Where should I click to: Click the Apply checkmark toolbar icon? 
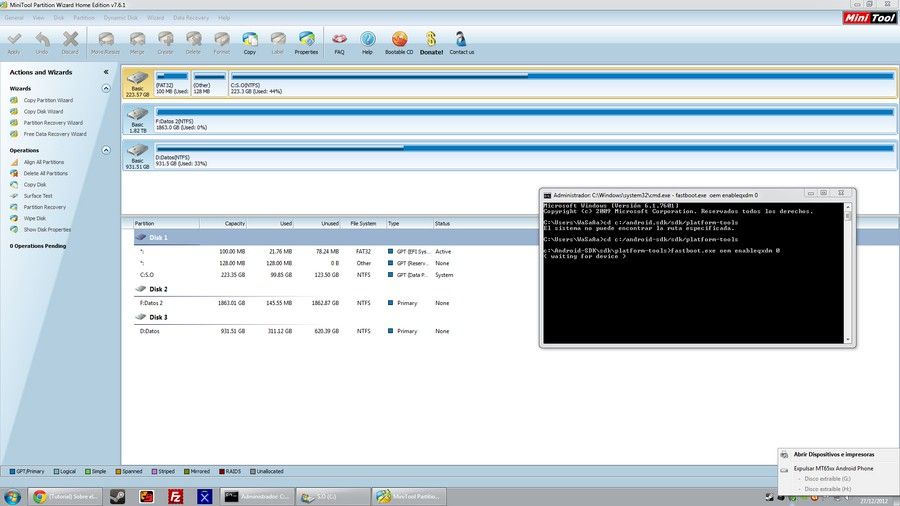coord(14,43)
